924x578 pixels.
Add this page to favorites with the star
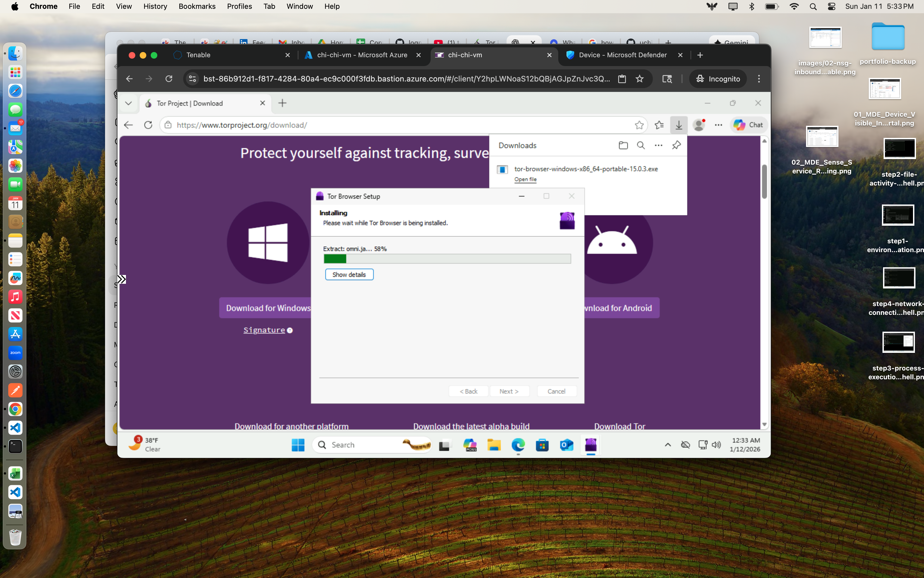(639, 125)
